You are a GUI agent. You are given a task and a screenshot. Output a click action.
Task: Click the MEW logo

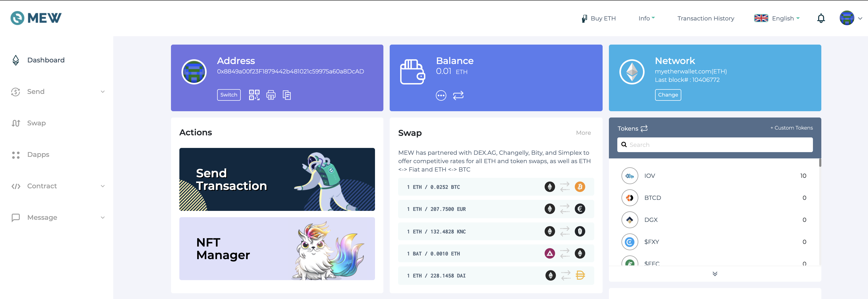[x=36, y=18]
